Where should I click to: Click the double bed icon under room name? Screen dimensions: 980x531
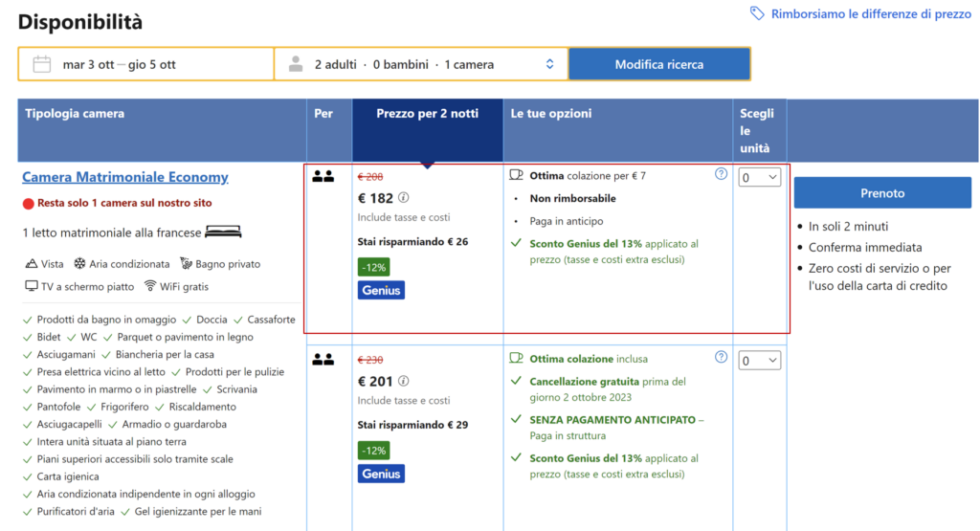tap(223, 232)
